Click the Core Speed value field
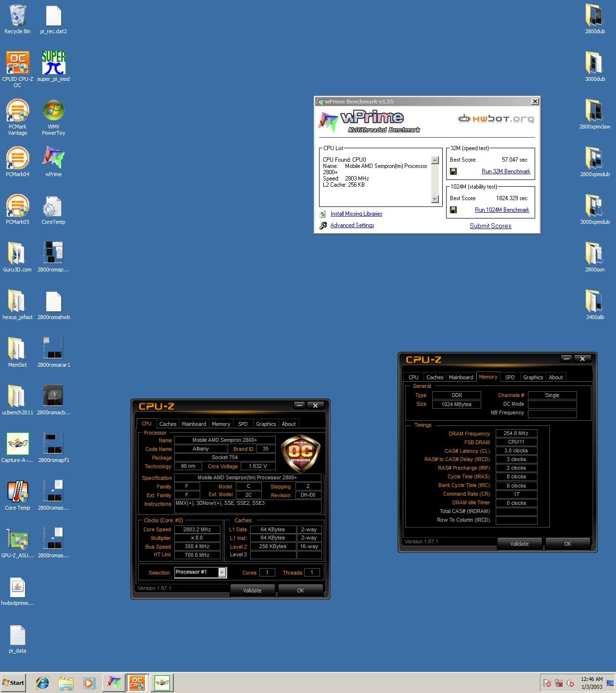 (x=197, y=529)
